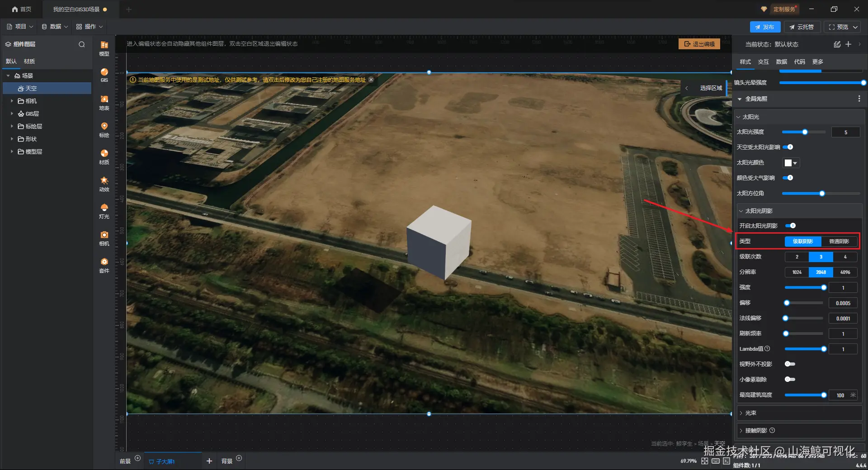Image resolution: width=868 pixels, height=470 pixels.
Task: Open the 预览 dropdown arrow
Action: click(855, 27)
